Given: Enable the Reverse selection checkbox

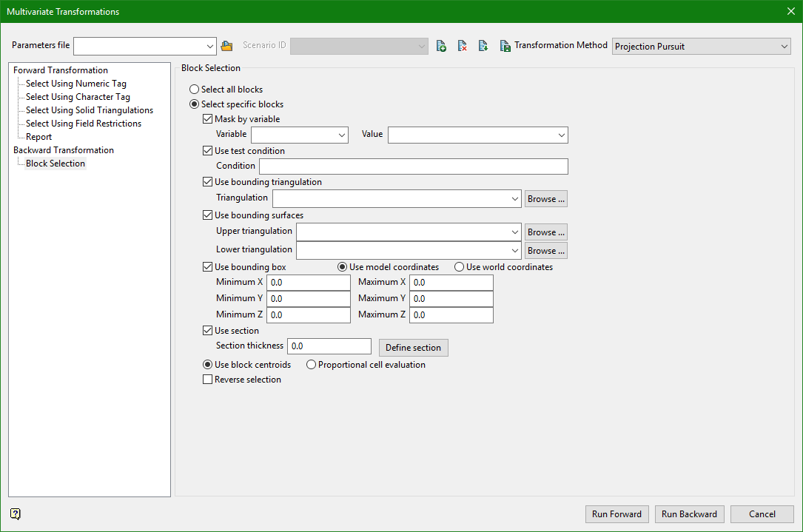Looking at the screenshot, I should tap(208, 380).
